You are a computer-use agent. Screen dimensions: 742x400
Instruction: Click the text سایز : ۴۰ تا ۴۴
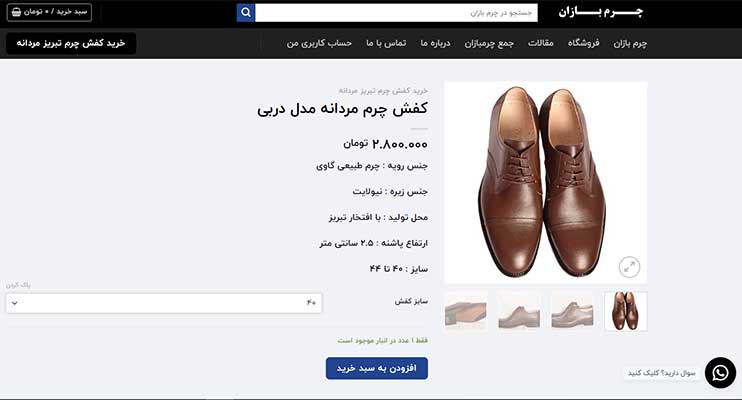click(398, 269)
